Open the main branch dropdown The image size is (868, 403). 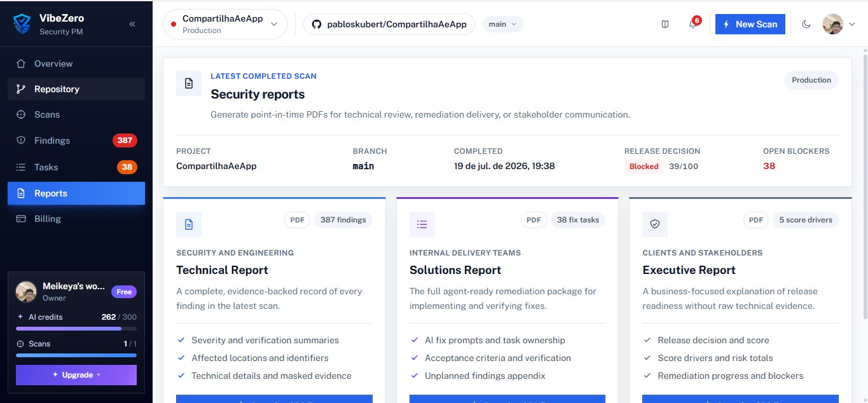tap(503, 24)
